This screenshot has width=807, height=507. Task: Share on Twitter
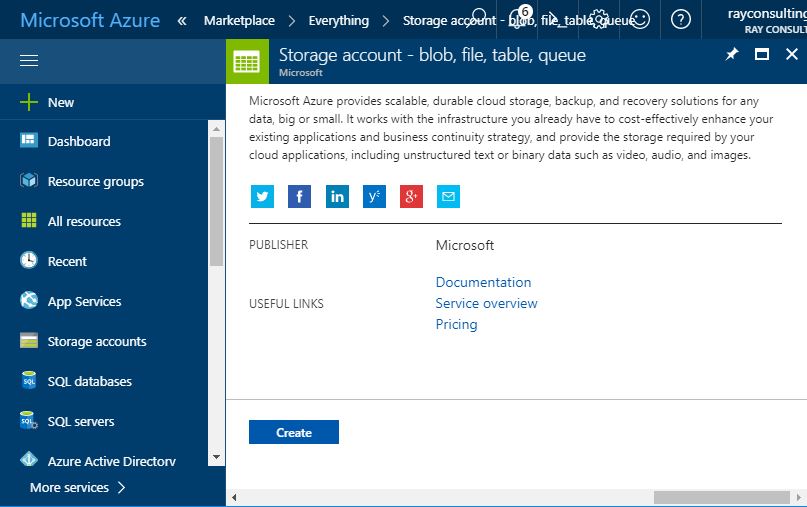[x=262, y=197]
